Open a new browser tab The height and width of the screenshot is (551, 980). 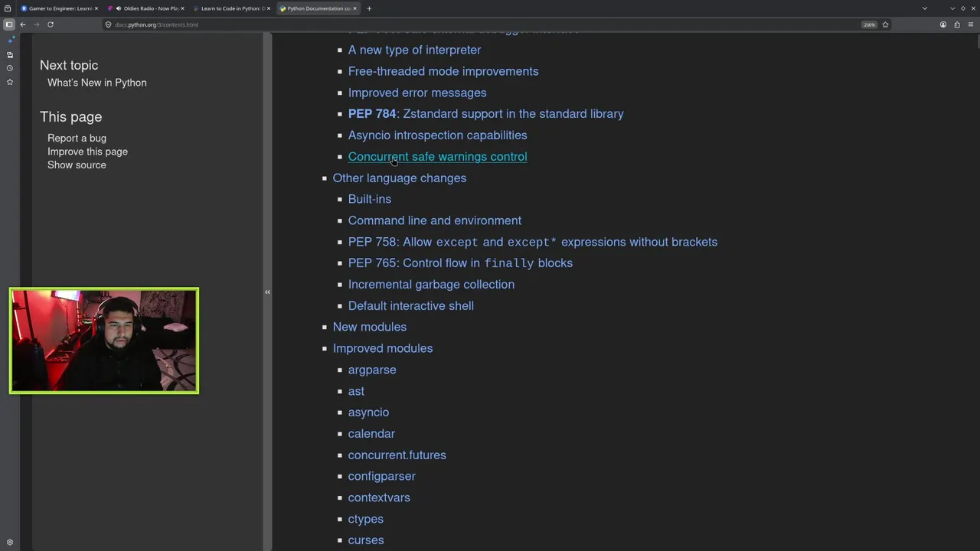tap(369, 8)
